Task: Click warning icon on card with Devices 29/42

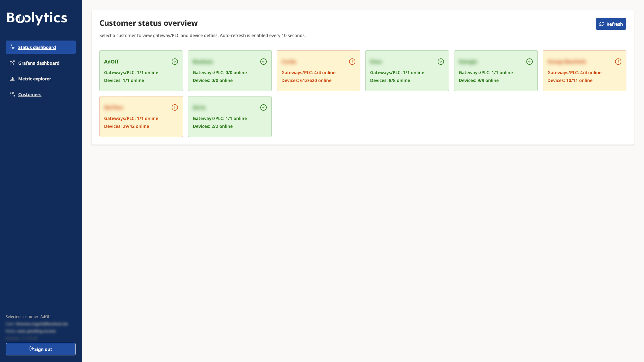Action: [x=175, y=107]
